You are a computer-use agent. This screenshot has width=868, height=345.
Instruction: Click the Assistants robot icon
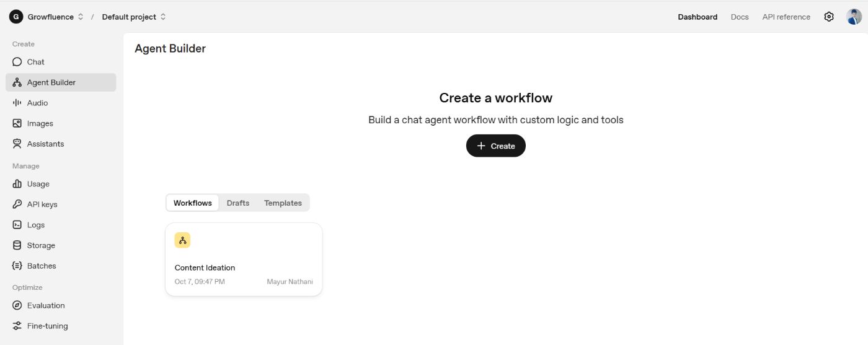(17, 144)
